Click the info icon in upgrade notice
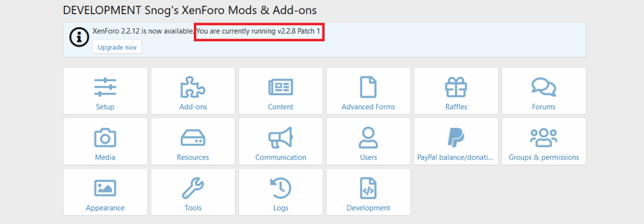 (x=79, y=37)
